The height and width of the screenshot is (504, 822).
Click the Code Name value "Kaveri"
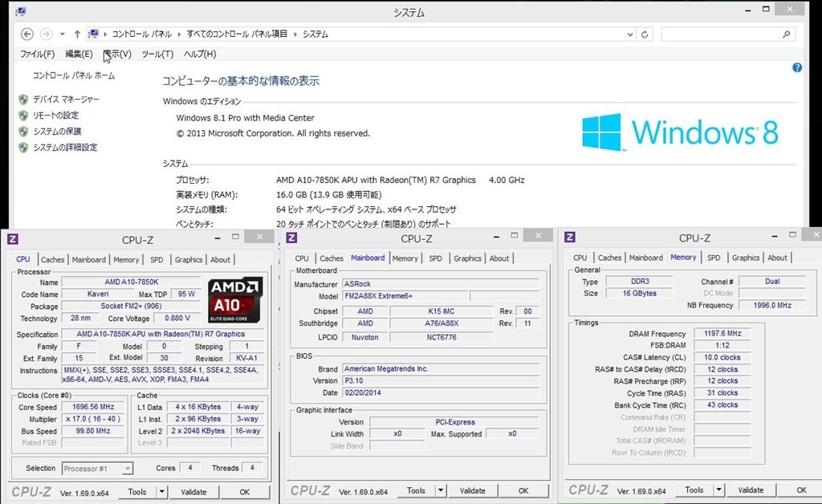[98, 294]
